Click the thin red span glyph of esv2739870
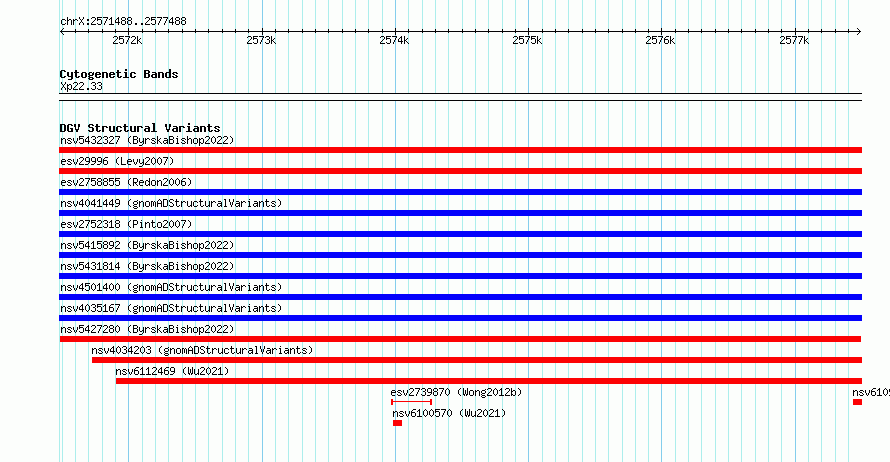890x462 pixels. [x=412, y=402]
